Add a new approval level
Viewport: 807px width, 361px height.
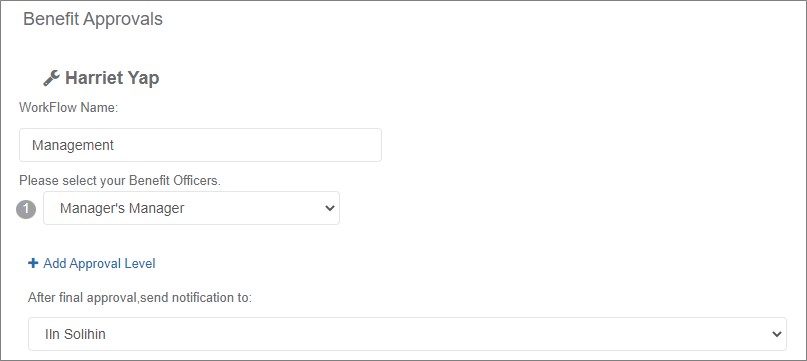(x=92, y=263)
